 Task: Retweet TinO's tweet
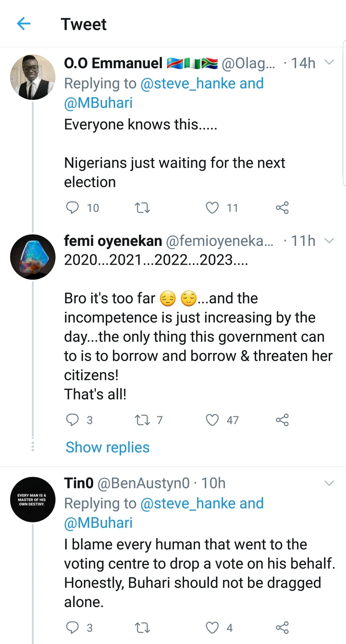point(143,627)
